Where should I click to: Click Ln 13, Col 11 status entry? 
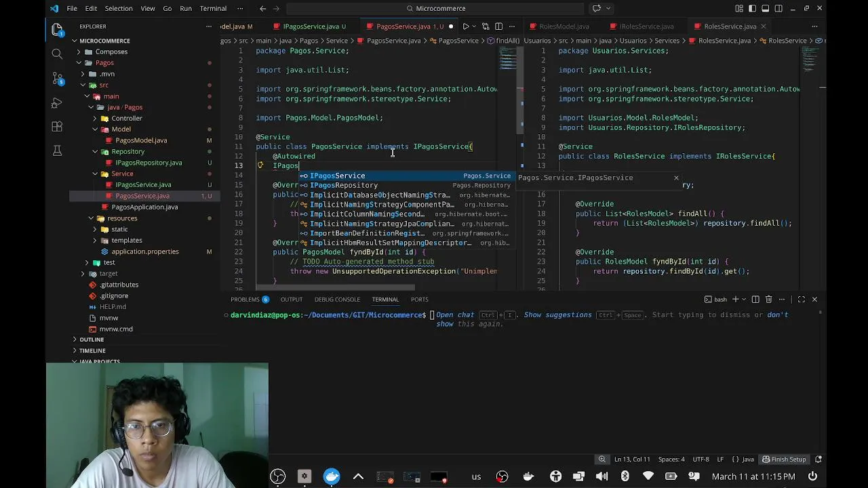631,459
